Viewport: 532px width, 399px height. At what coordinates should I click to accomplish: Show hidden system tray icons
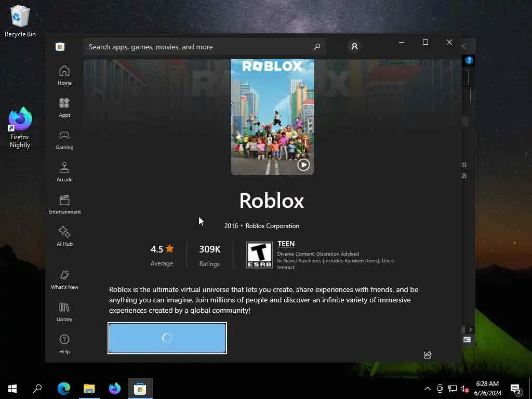(428, 389)
